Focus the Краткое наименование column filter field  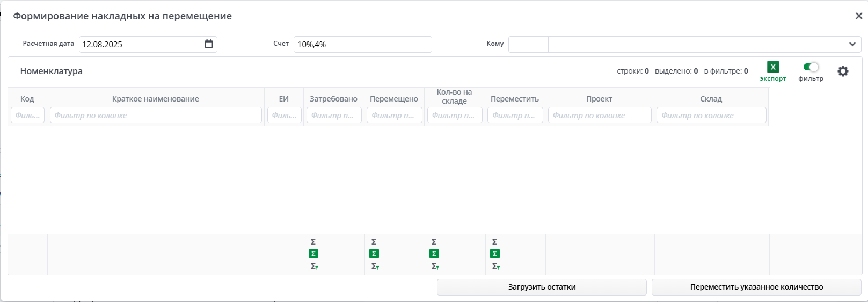click(x=156, y=115)
